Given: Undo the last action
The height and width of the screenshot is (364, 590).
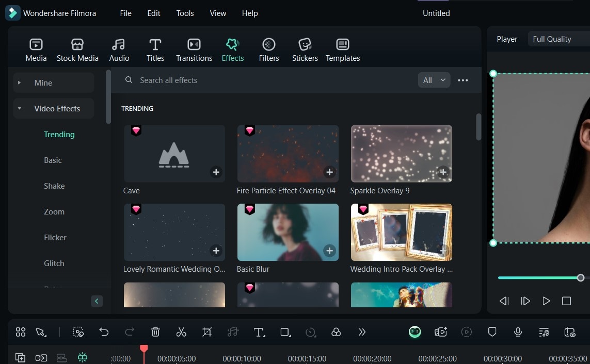Looking at the screenshot, I should point(104,332).
